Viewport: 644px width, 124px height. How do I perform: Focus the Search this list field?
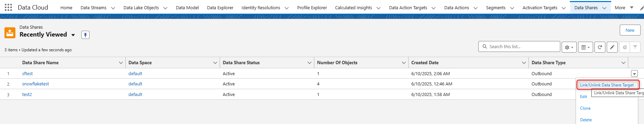[519, 46]
